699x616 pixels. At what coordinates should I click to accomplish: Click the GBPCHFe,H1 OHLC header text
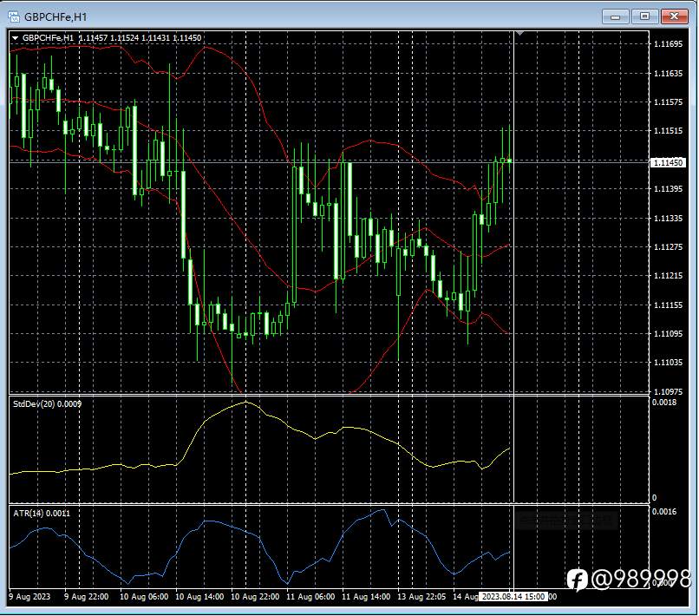click(112, 38)
